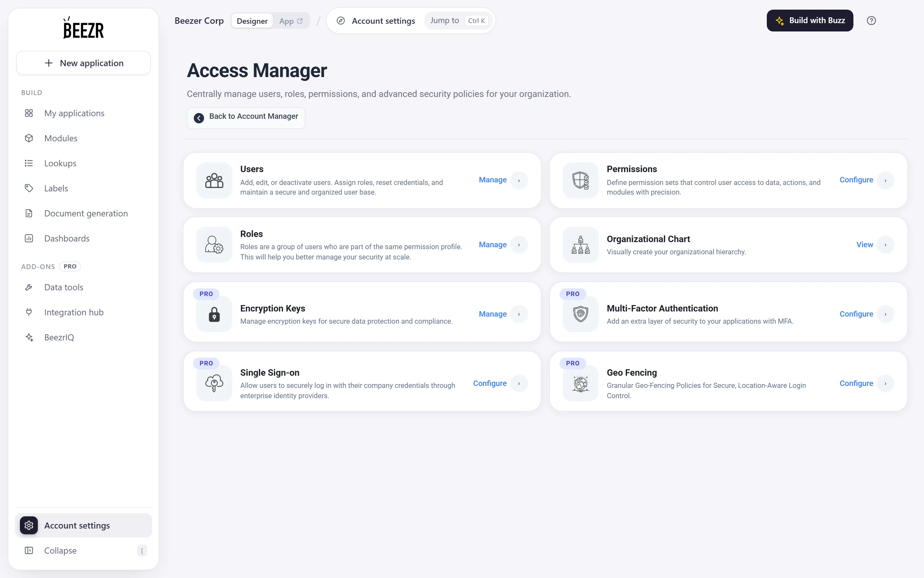The height and width of the screenshot is (578, 924).
Task: Expand the Permissions card chevron arrow
Action: pyautogui.click(x=886, y=180)
